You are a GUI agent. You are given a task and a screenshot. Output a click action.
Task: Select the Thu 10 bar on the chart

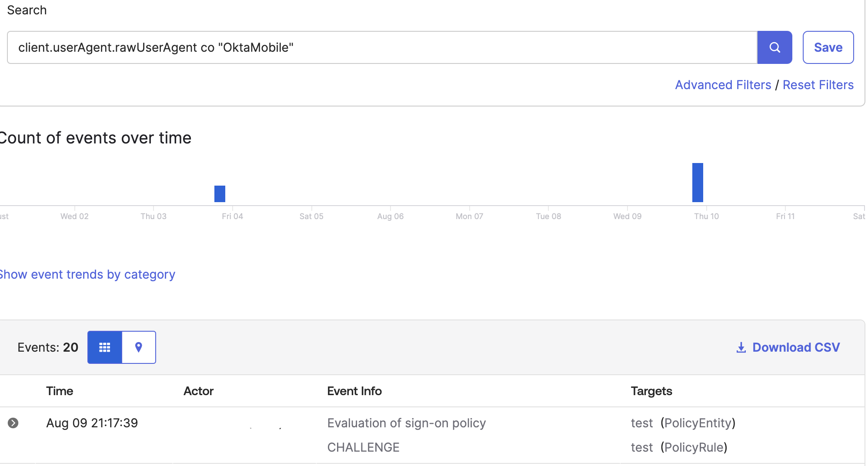point(698,183)
